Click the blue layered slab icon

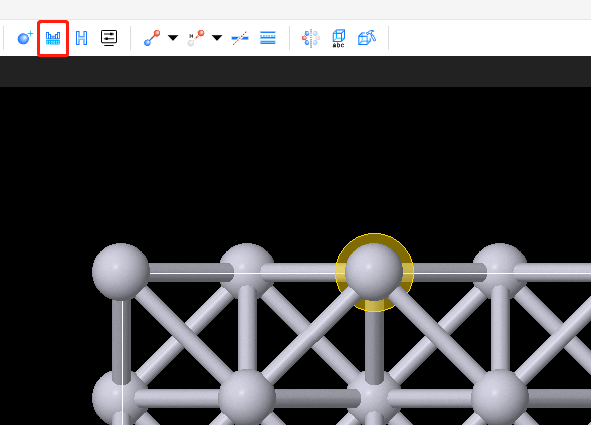268,38
